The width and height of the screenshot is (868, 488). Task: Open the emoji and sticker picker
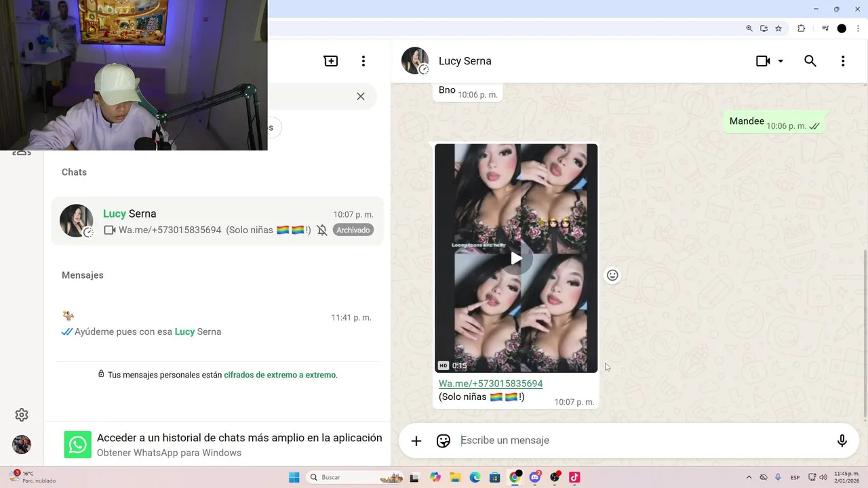pos(443,441)
